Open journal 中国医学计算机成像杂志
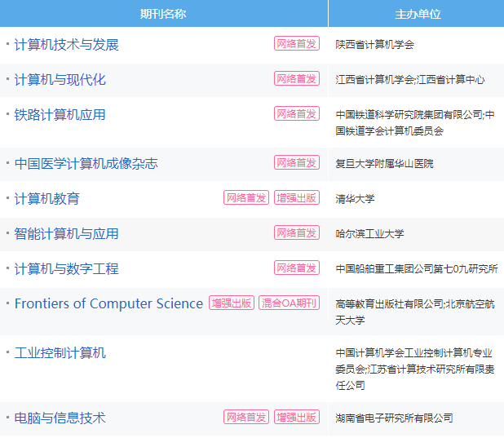504x438 pixels. click(x=86, y=163)
